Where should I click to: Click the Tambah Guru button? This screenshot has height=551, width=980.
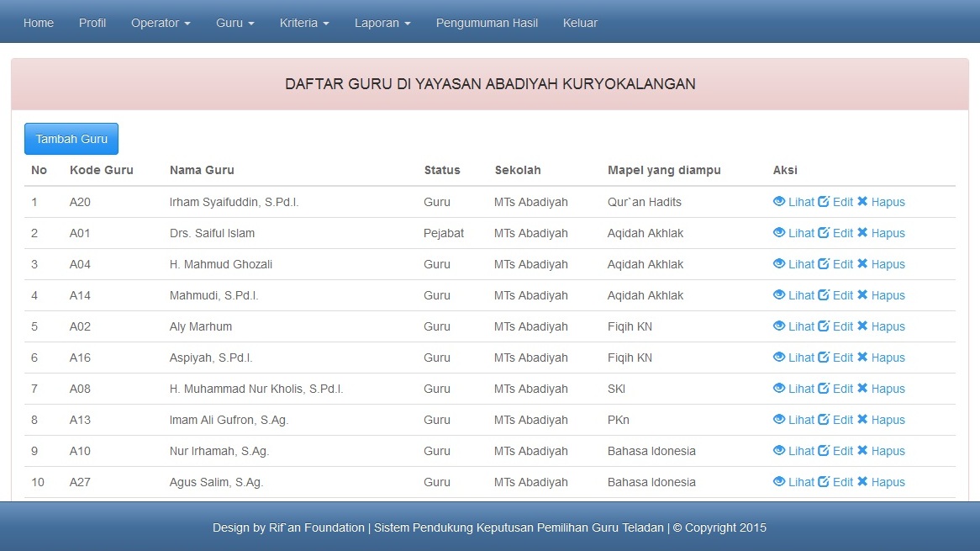[x=71, y=138]
